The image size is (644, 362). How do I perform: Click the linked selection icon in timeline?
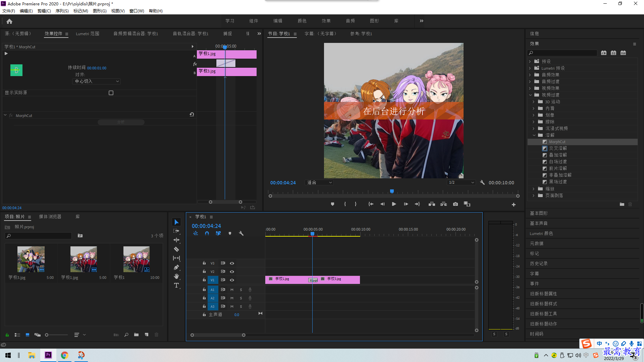point(218,233)
